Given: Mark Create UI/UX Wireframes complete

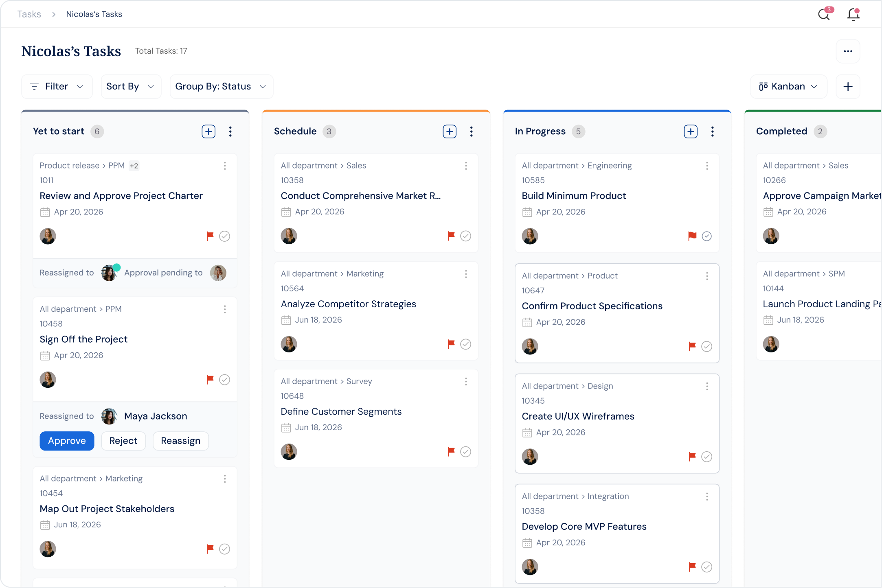Looking at the screenshot, I should (707, 457).
